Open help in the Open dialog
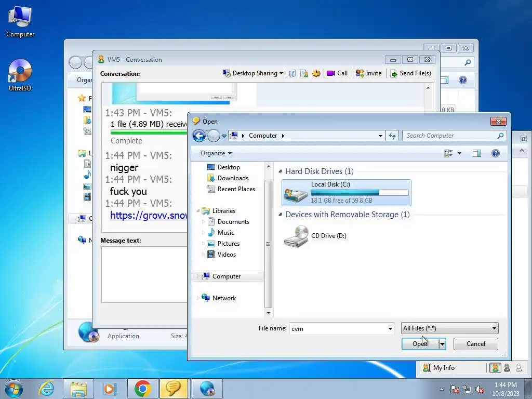This screenshot has width=532, height=399. click(495, 153)
